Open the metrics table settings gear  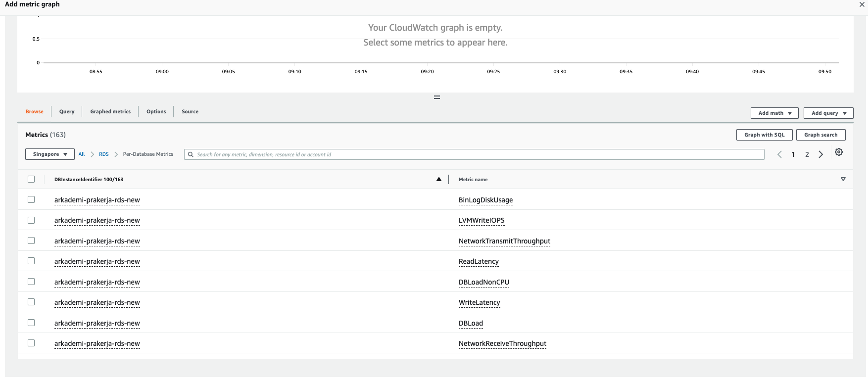[x=839, y=152]
